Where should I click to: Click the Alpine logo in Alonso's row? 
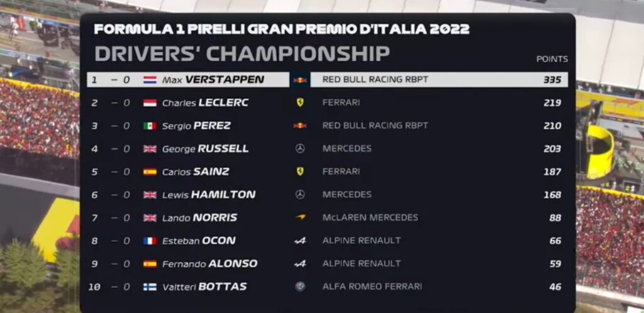(x=300, y=264)
